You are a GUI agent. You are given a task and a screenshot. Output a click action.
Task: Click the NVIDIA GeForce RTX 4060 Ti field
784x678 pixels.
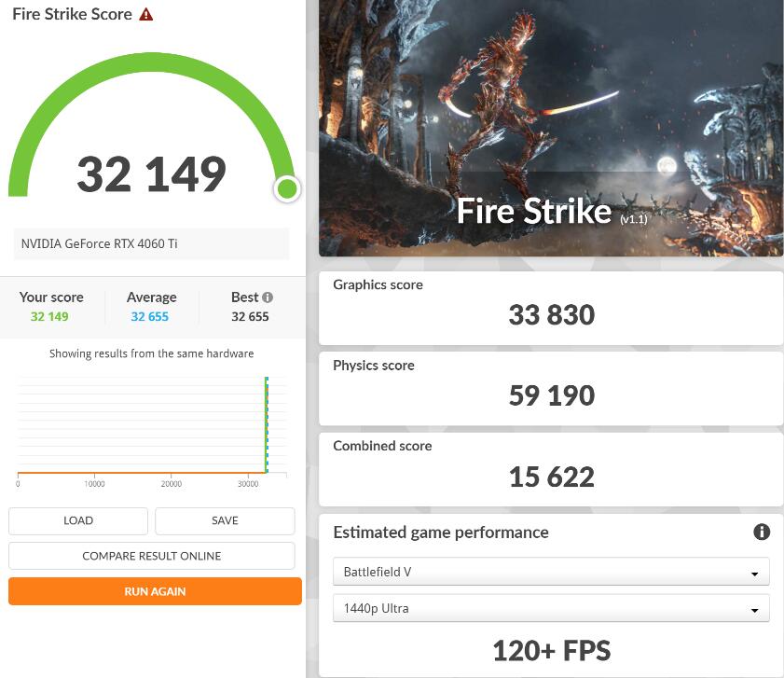[x=151, y=243]
